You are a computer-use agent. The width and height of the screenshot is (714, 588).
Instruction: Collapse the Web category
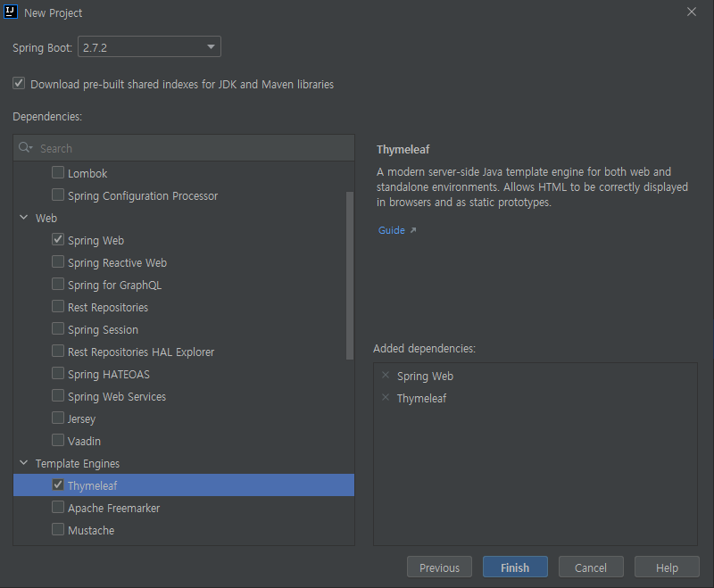[x=24, y=218]
